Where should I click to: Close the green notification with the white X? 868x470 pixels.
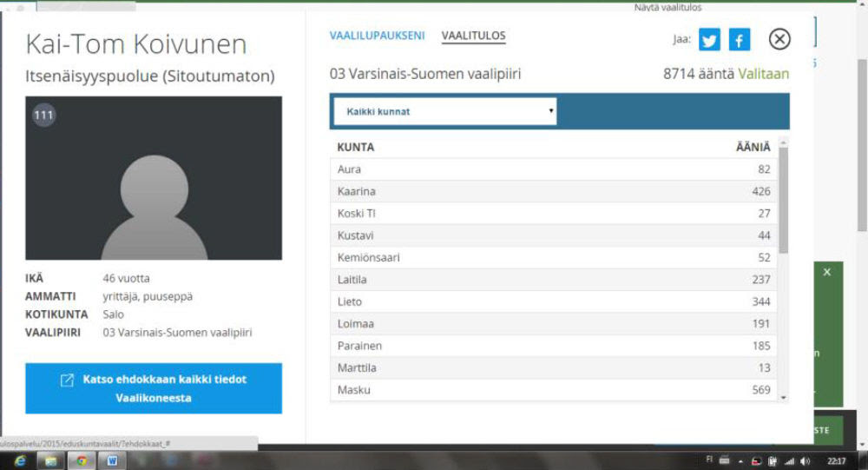[x=826, y=272]
